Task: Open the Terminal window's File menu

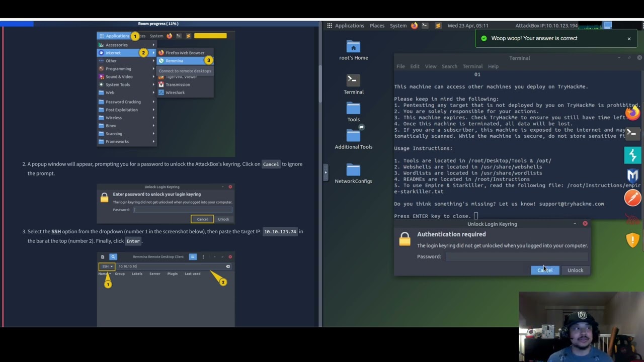Action: 400,66
